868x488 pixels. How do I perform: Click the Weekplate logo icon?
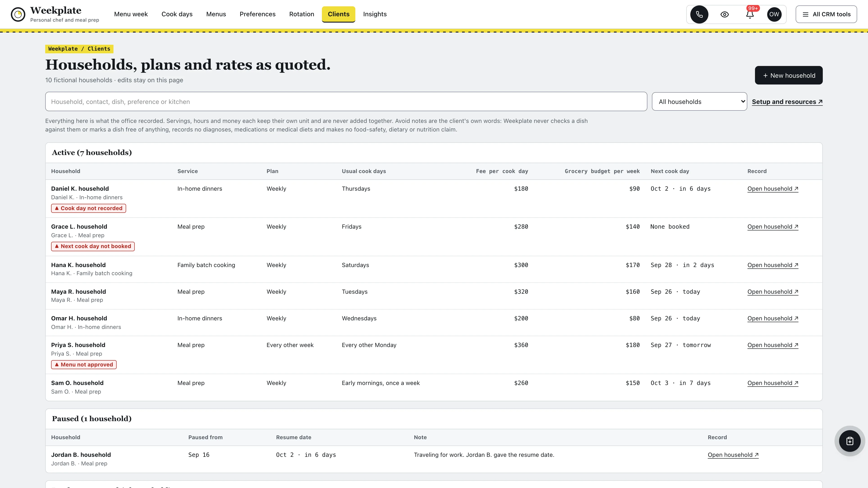point(18,14)
